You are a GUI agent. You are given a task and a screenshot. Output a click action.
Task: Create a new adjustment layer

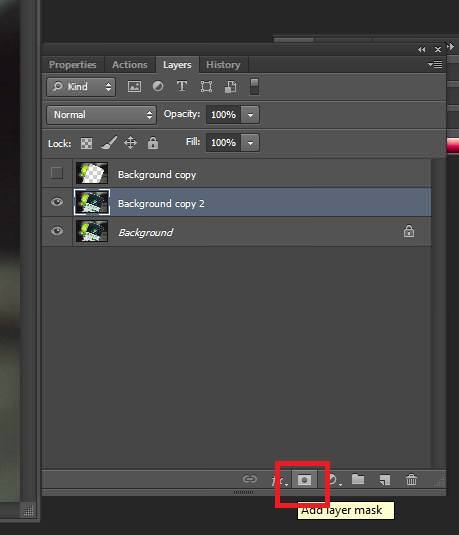tap(333, 480)
